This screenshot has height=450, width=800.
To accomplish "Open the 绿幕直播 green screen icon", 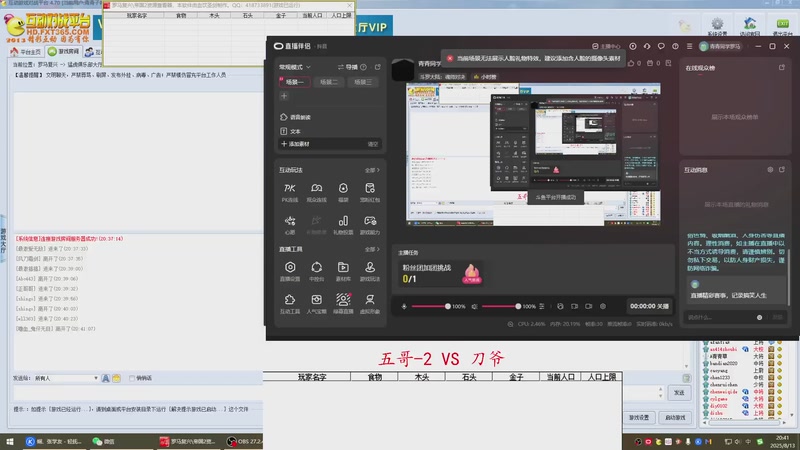I will click(x=343, y=304).
